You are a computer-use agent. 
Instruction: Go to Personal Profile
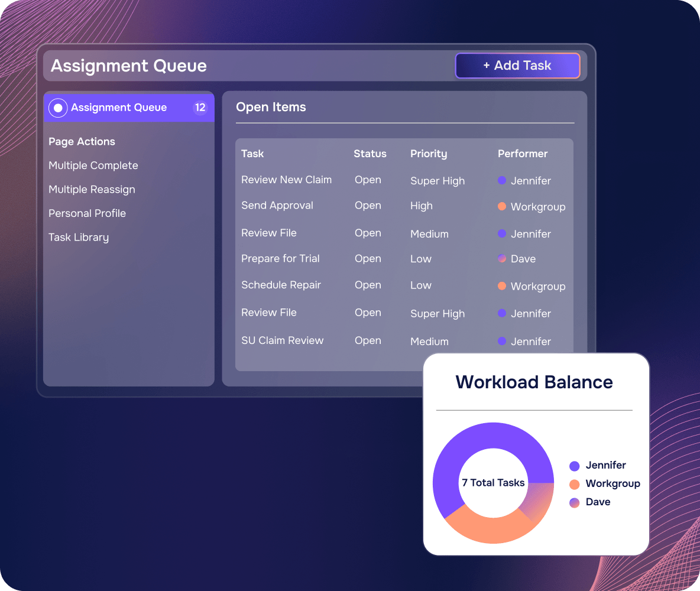[x=87, y=213]
